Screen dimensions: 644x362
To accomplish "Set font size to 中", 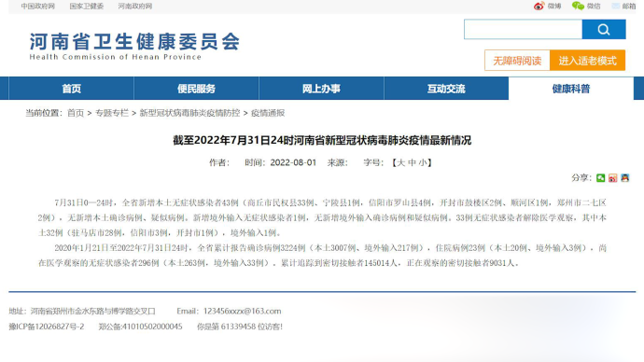I will pos(412,162).
